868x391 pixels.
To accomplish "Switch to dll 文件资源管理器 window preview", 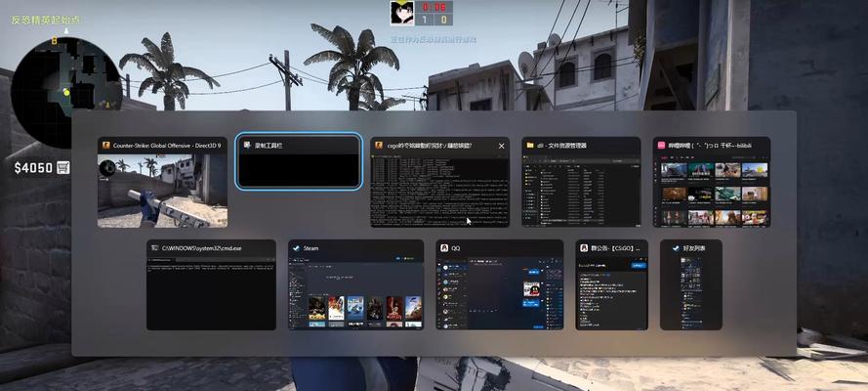I will (581, 182).
